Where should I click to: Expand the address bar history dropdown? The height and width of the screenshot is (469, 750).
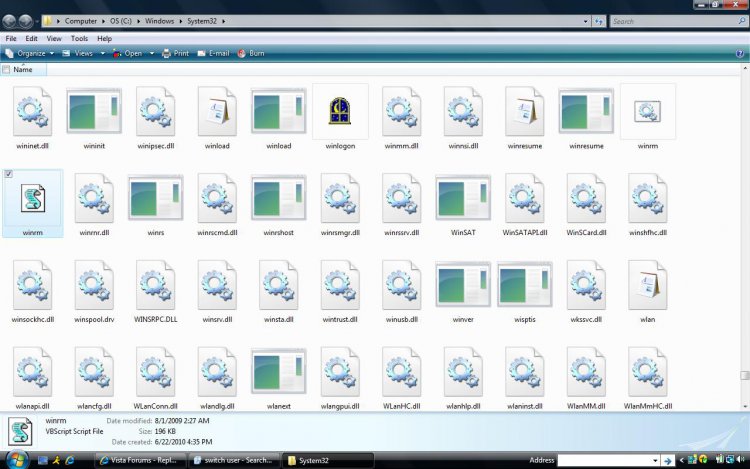(584, 20)
